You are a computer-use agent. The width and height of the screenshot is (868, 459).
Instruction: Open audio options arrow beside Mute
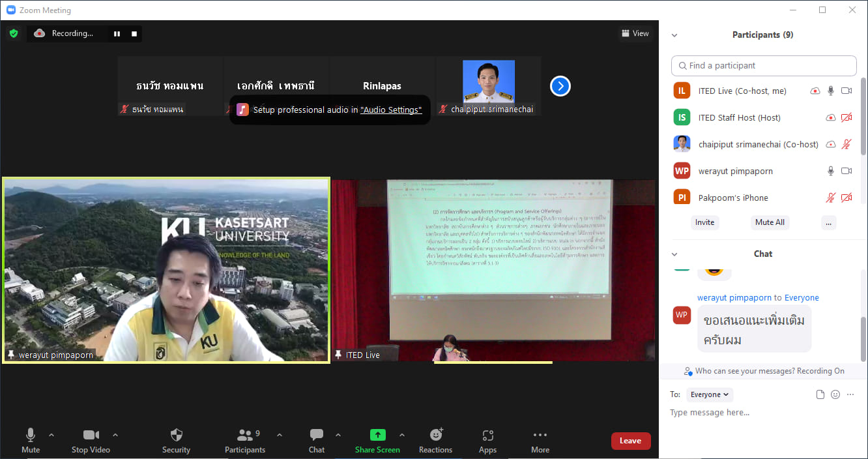(51, 435)
